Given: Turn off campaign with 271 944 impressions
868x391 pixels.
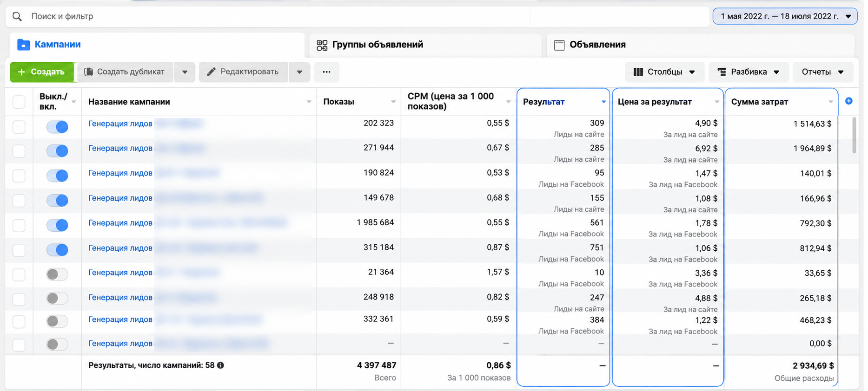Looking at the screenshot, I should pyautogui.click(x=57, y=151).
